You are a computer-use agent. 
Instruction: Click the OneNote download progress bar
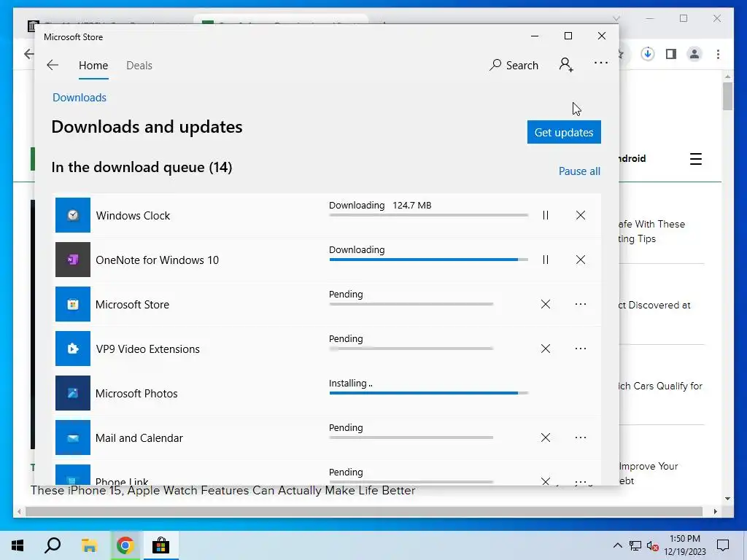point(428,260)
